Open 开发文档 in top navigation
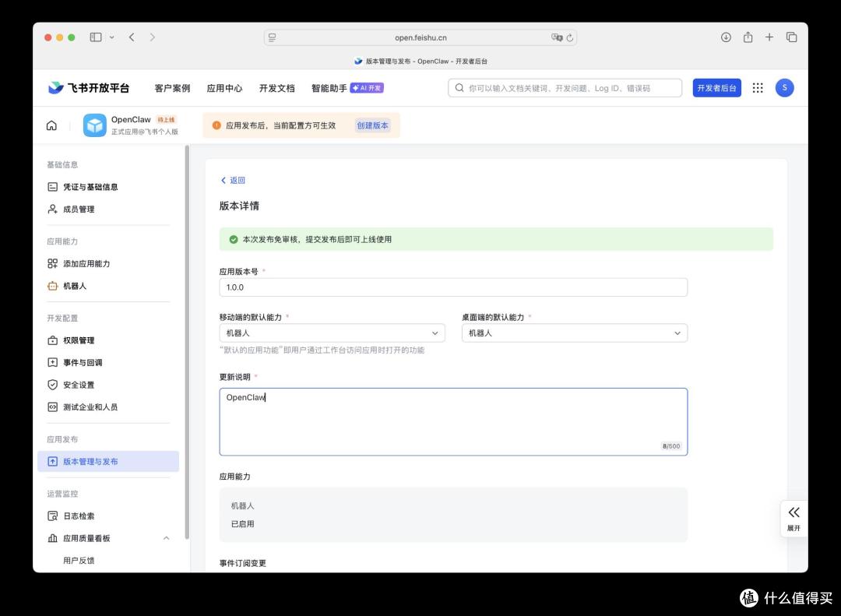 point(276,88)
